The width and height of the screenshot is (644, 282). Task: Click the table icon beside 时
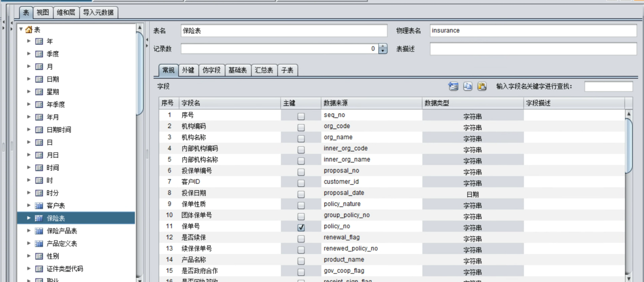(39, 180)
